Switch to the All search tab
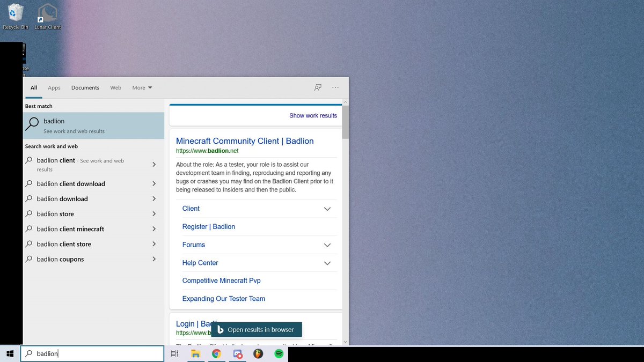Screen dimensions: 644x362 pos(34,87)
